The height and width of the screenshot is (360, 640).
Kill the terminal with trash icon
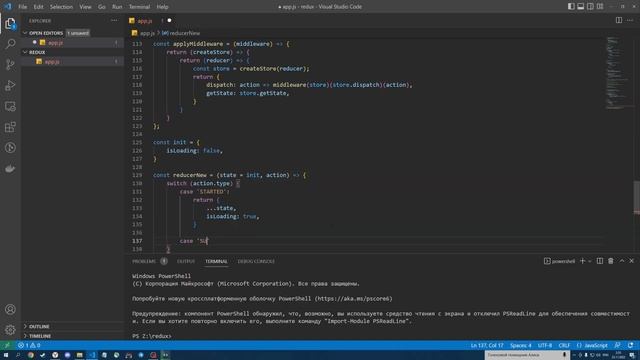coord(611,261)
